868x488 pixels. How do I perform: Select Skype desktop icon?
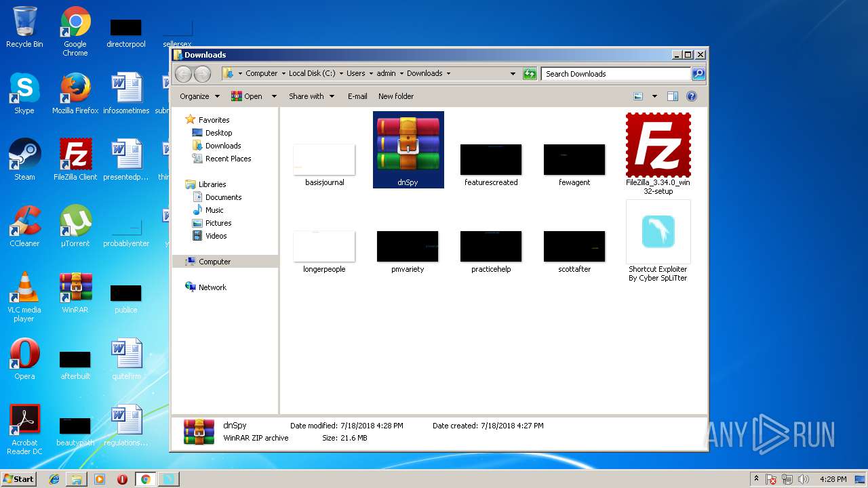point(24,94)
